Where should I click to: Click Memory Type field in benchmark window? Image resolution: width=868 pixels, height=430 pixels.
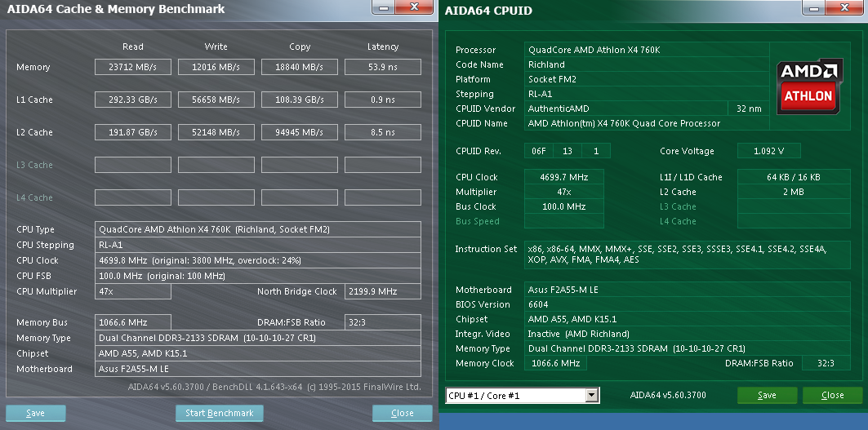(258, 338)
